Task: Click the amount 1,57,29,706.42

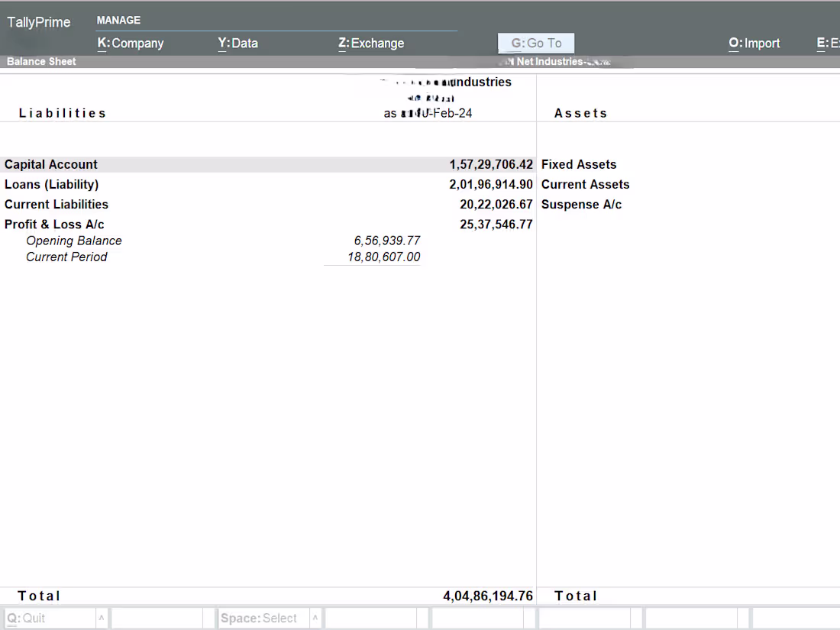Action: pyautogui.click(x=491, y=164)
